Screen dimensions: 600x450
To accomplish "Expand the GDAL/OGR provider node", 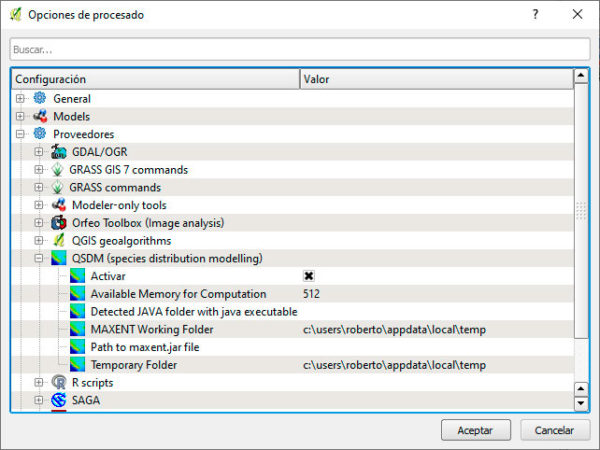I will tap(39, 152).
